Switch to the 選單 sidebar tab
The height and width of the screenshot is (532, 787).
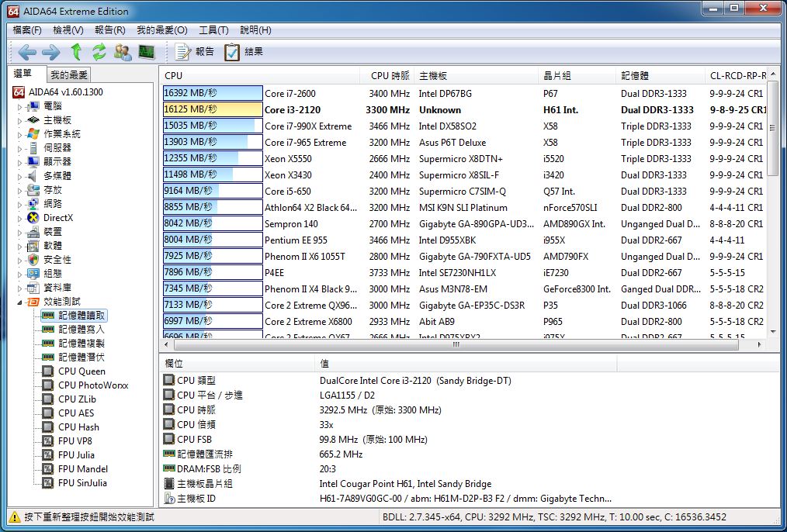pos(23,74)
